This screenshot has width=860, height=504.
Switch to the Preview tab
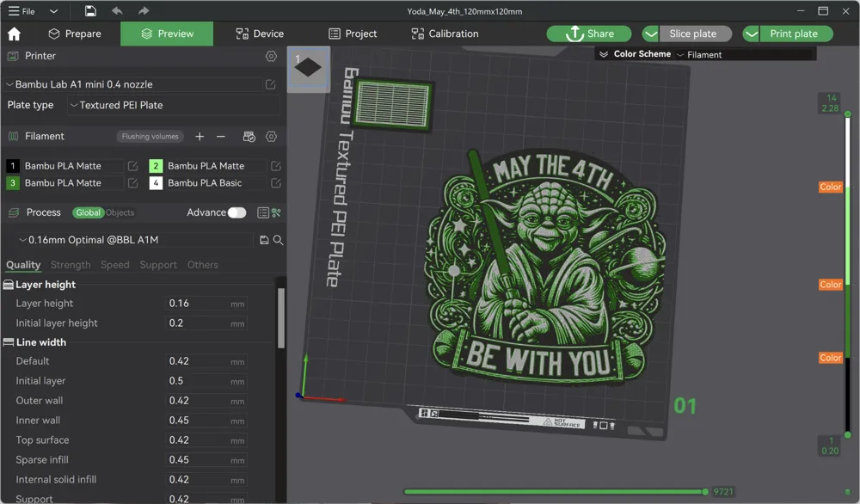(167, 34)
